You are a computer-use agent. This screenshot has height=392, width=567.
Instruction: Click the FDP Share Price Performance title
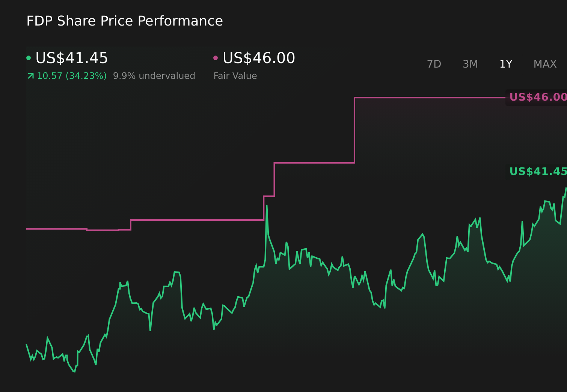pyautogui.click(x=125, y=21)
